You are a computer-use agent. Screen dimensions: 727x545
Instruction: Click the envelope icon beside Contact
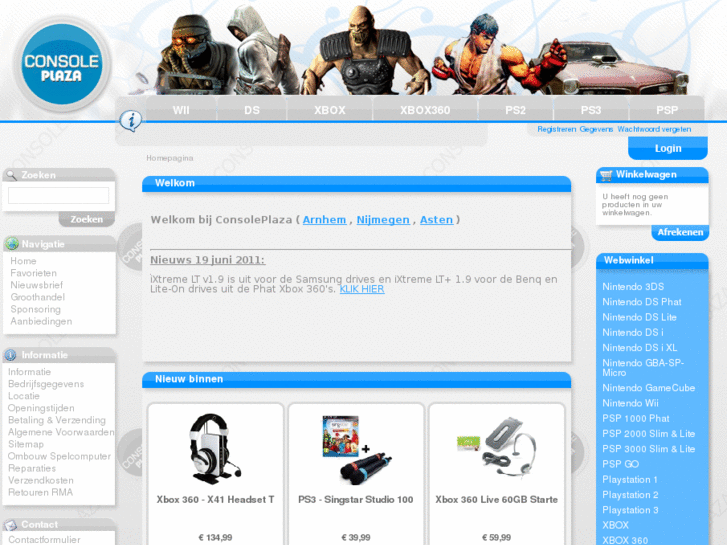tap(11, 525)
